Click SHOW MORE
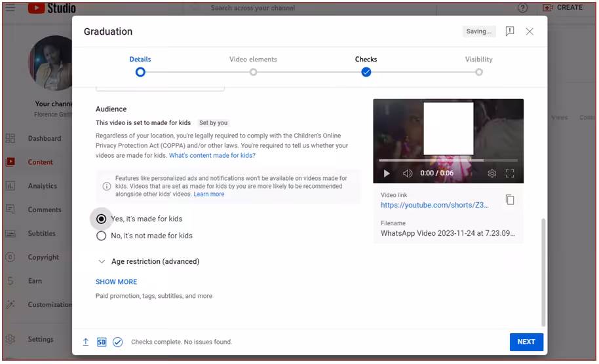The image size is (599, 364). coord(116,282)
